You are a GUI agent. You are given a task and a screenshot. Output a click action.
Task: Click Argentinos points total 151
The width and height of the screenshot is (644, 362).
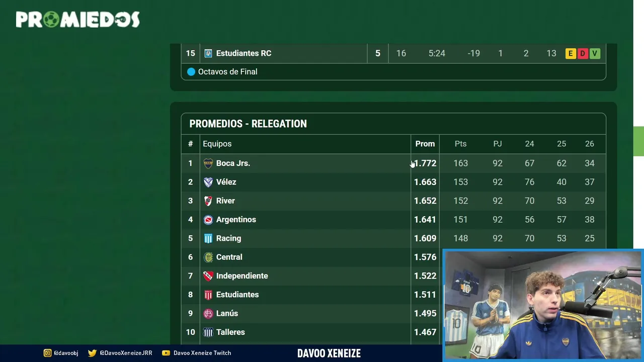[x=460, y=220]
